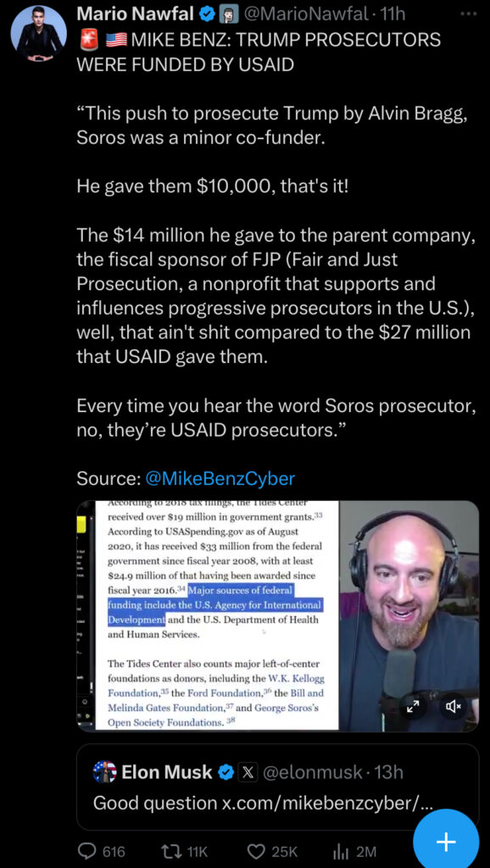Image resolution: width=490 pixels, height=868 pixels.
Task: Open the three-dot more options menu
Action: click(x=468, y=15)
